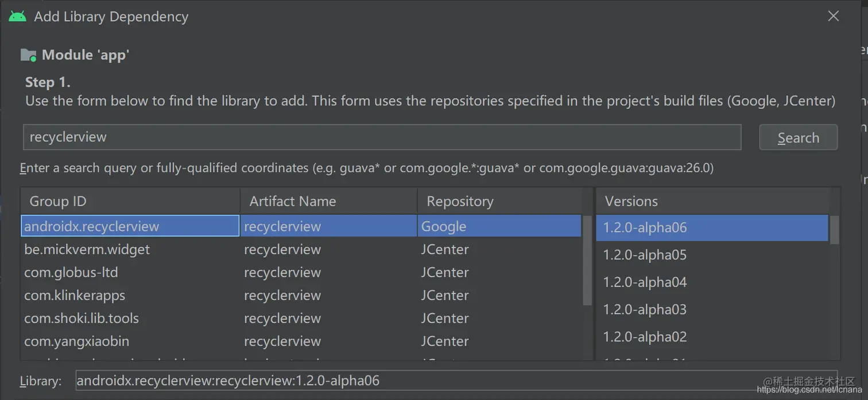The image size is (868, 400).
Task: Click the Repository column header
Action: 499,201
